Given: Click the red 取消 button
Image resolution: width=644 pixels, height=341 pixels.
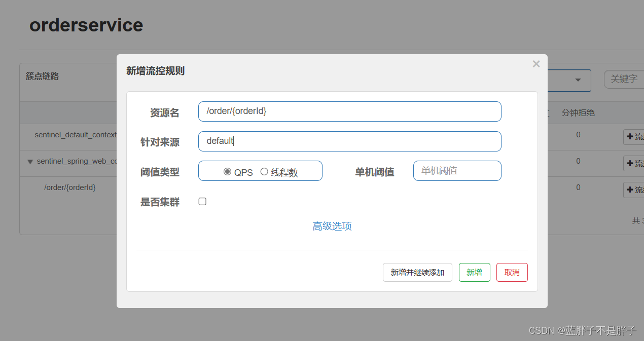Looking at the screenshot, I should click(512, 272).
